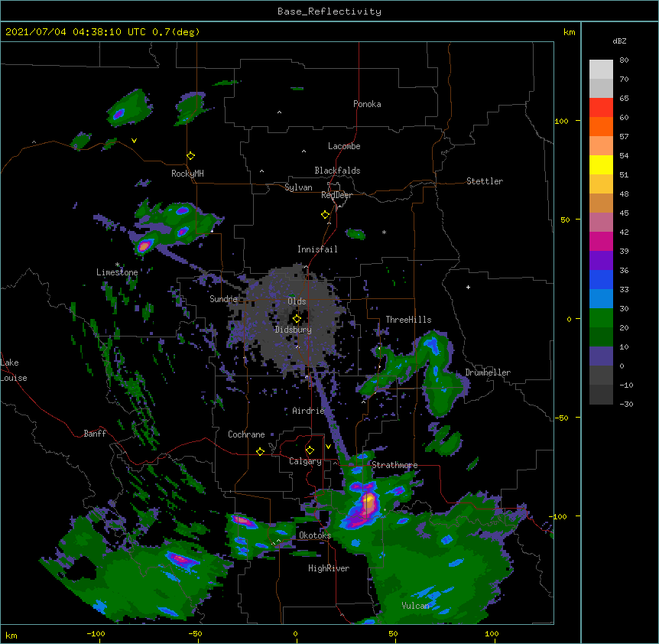
Task: Click the yellow diamond marker below Cochrane
Action: point(260,452)
